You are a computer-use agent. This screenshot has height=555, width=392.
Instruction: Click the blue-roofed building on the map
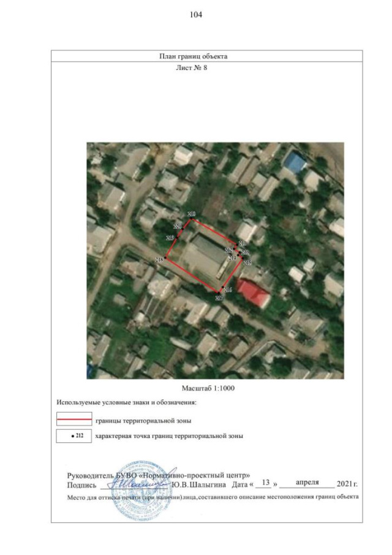(295, 163)
